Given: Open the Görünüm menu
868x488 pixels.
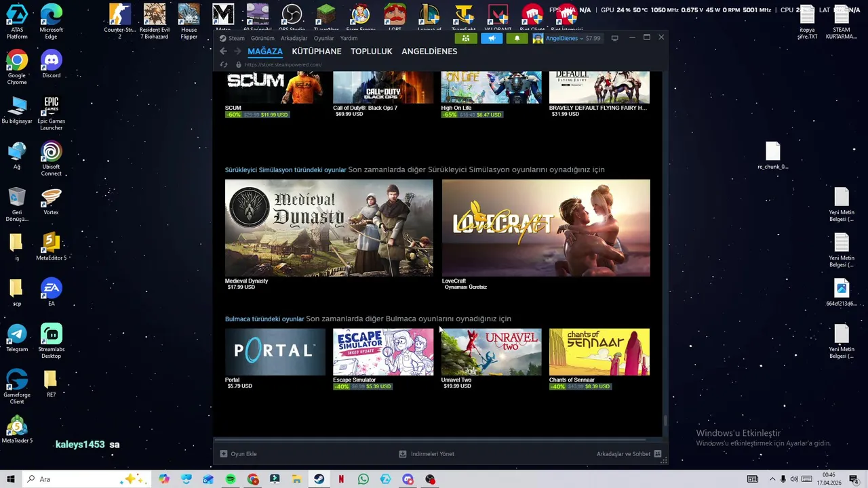Looking at the screenshot, I should tap(262, 38).
